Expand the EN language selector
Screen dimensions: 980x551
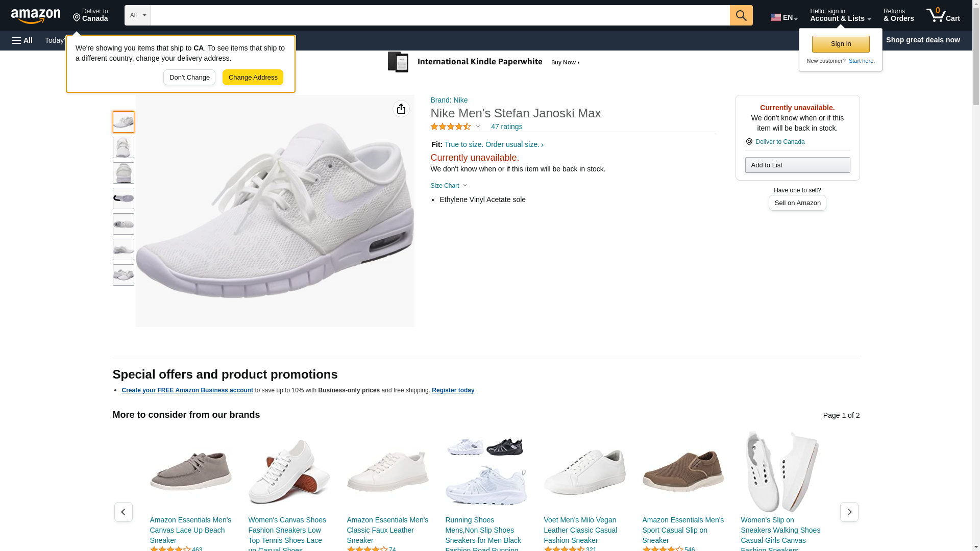(784, 17)
